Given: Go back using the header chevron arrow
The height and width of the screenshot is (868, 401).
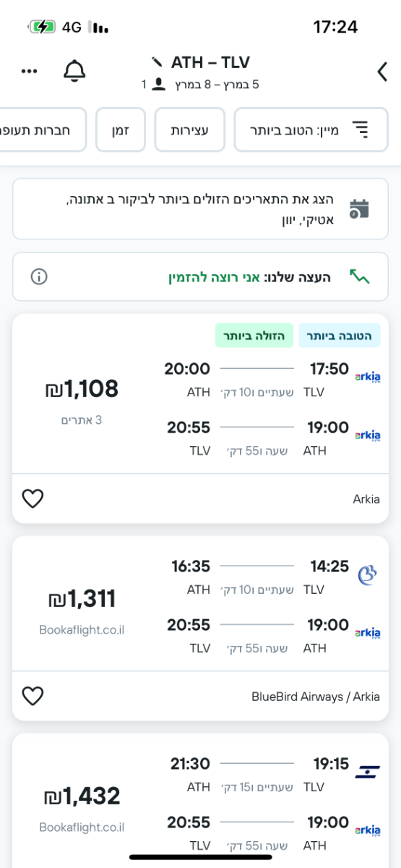Looking at the screenshot, I should (382, 71).
